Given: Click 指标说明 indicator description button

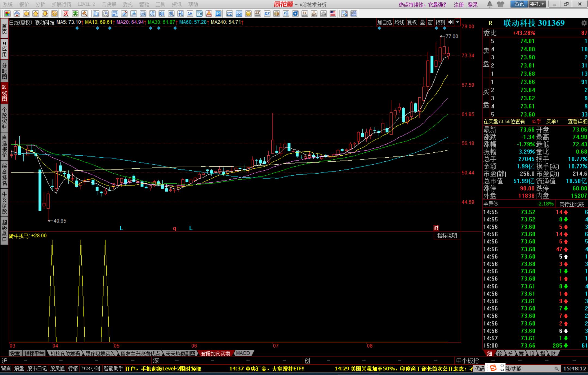Looking at the screenshot, I should click(x=447, y=236).
